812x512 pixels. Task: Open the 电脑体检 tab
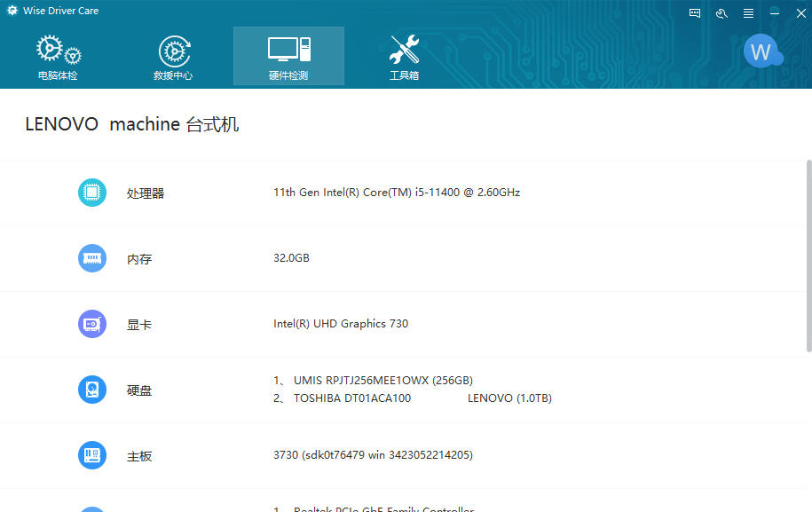58,58
